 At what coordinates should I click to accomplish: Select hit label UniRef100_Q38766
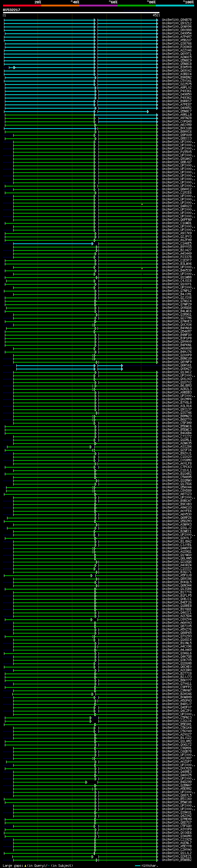[x=177, y=43]
